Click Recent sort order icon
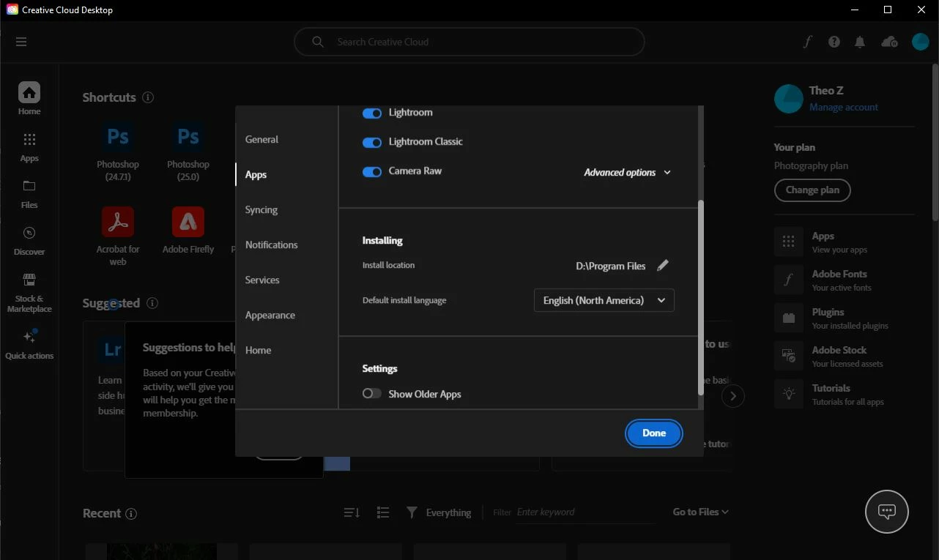939x560 pixels. point(352,512)
